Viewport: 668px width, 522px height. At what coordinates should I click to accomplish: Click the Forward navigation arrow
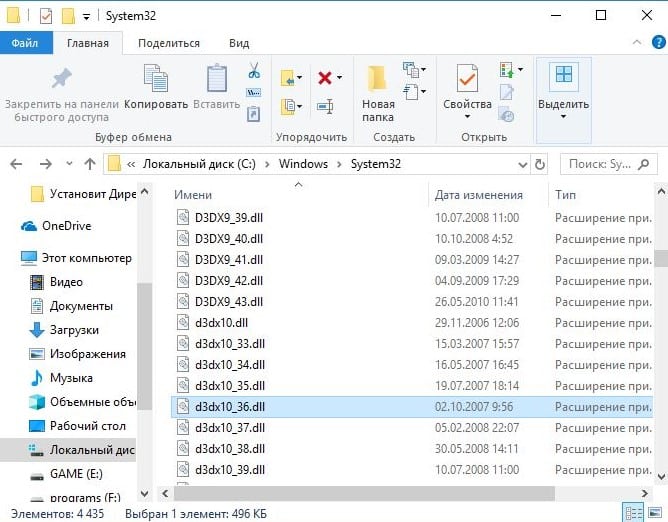(x=46, y=164)
